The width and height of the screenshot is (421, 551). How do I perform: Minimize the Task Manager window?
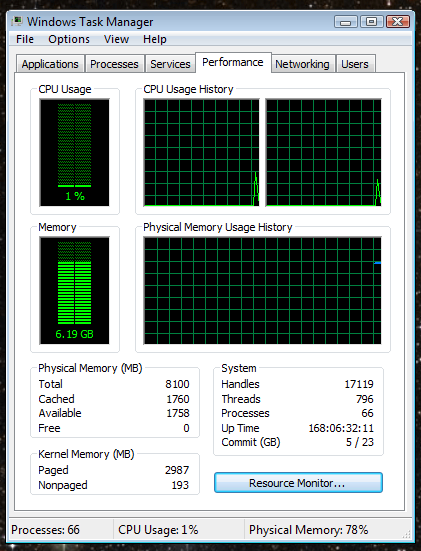click(345, 22)
